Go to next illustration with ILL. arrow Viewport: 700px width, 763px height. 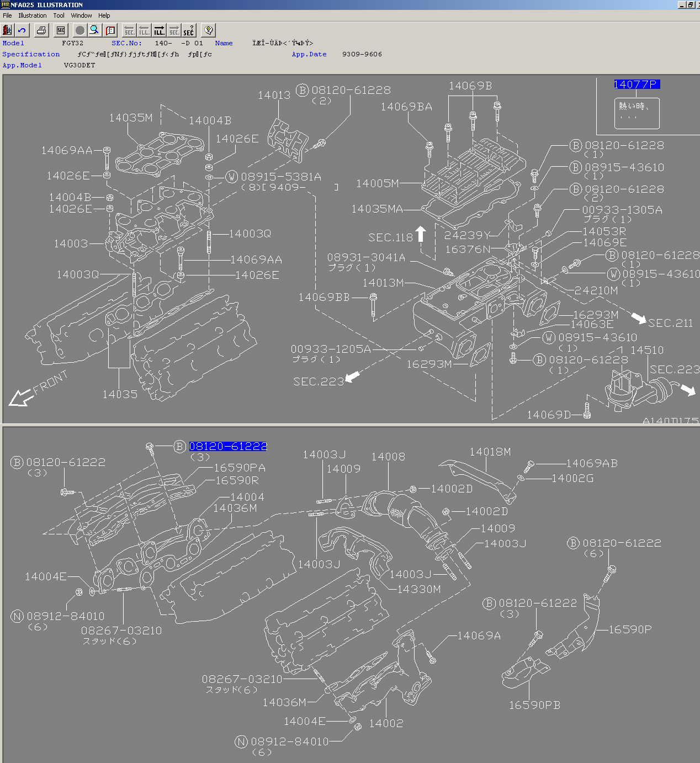(160, 30)
